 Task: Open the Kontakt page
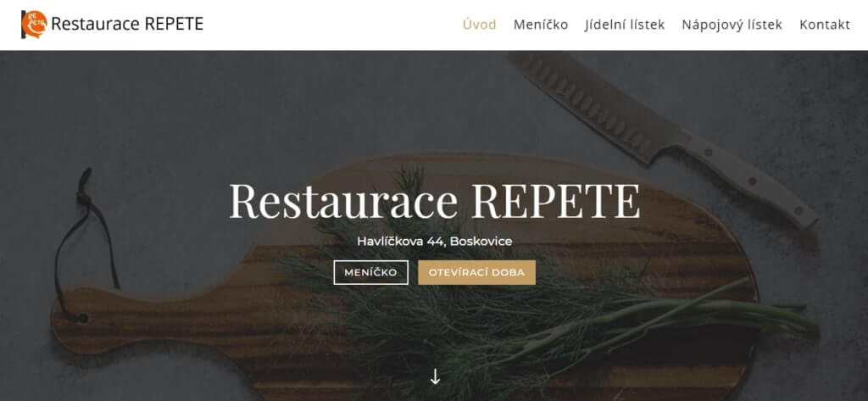825,25
